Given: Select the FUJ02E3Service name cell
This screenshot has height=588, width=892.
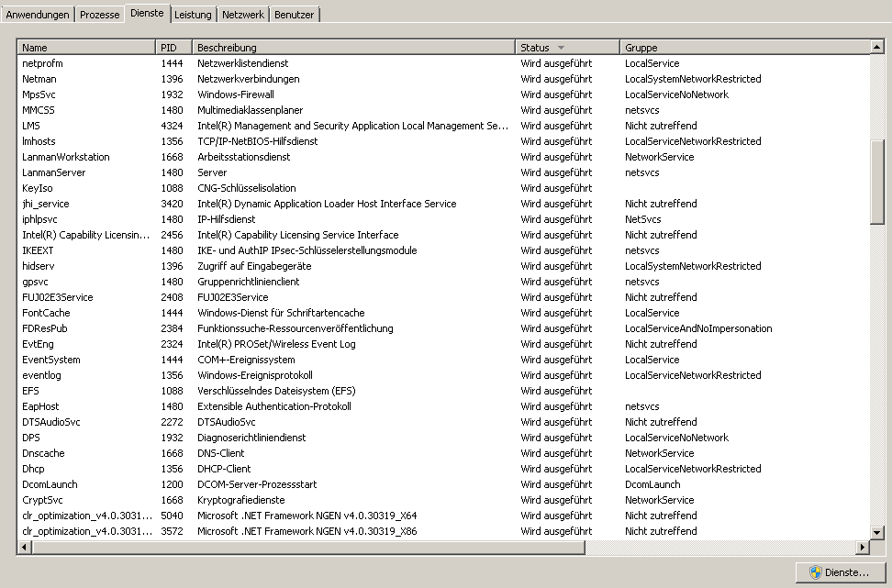Looking at the screenshot, I should pos(58,297).
